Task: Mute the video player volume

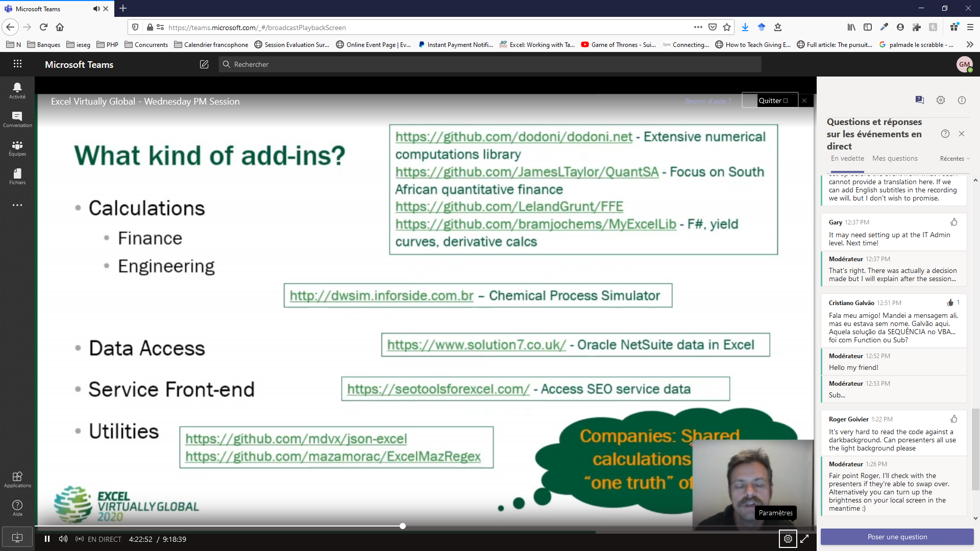Action: [x=63, y=539]
